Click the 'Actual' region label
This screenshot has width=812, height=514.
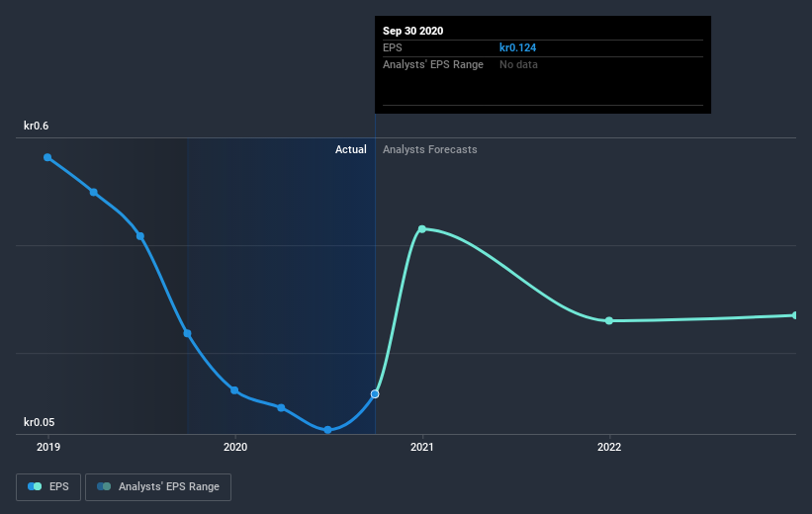pos(350,149)
